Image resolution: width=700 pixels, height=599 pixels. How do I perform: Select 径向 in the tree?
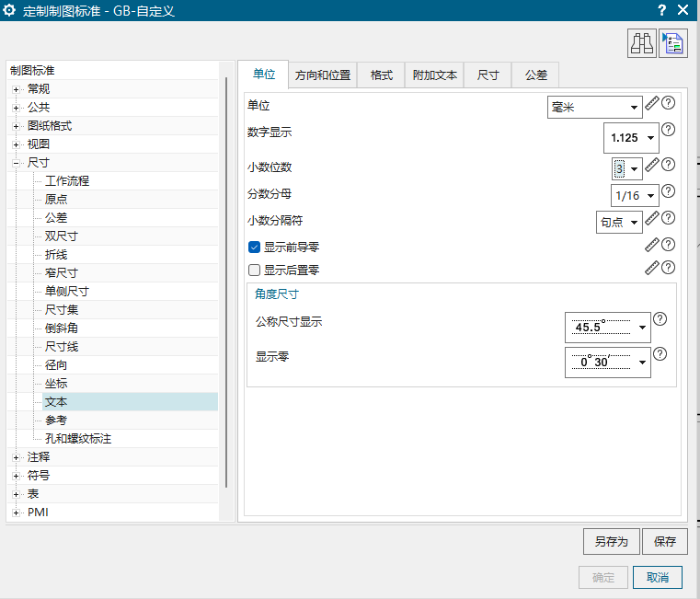[56, 365]
